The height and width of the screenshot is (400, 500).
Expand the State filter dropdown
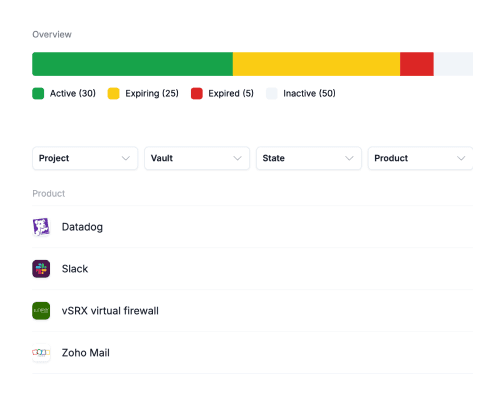click(x=309, y=158)
